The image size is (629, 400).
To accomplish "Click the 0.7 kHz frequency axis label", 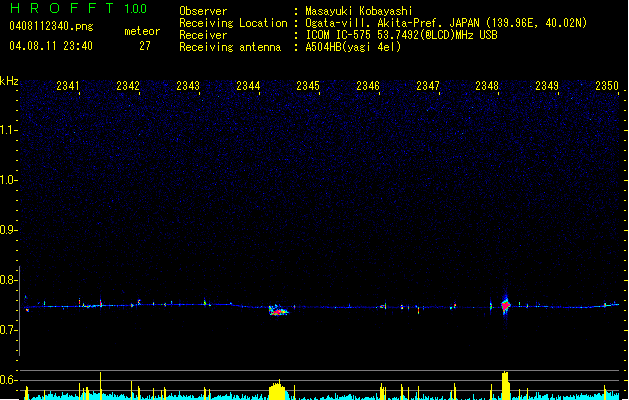I will point(8,330).
